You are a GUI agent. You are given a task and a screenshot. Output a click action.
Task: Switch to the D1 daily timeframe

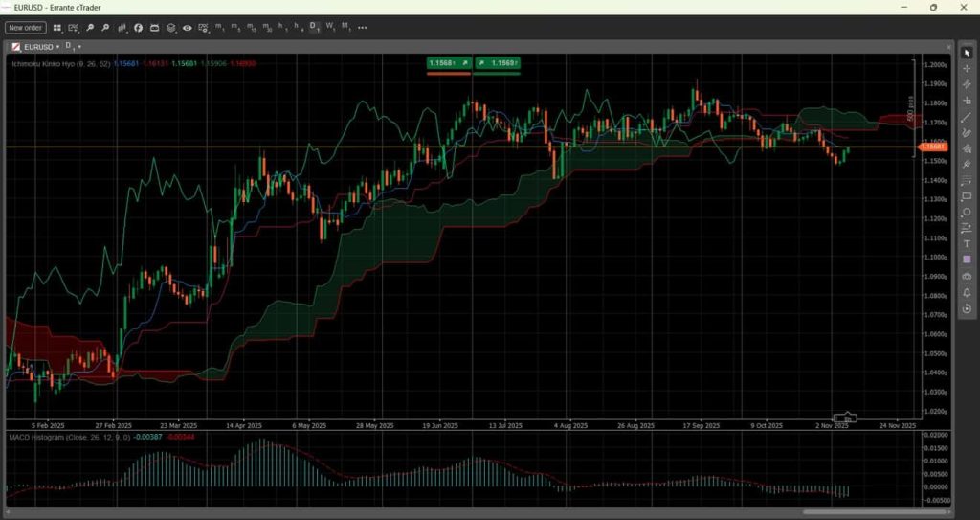[x=314, y=27]
